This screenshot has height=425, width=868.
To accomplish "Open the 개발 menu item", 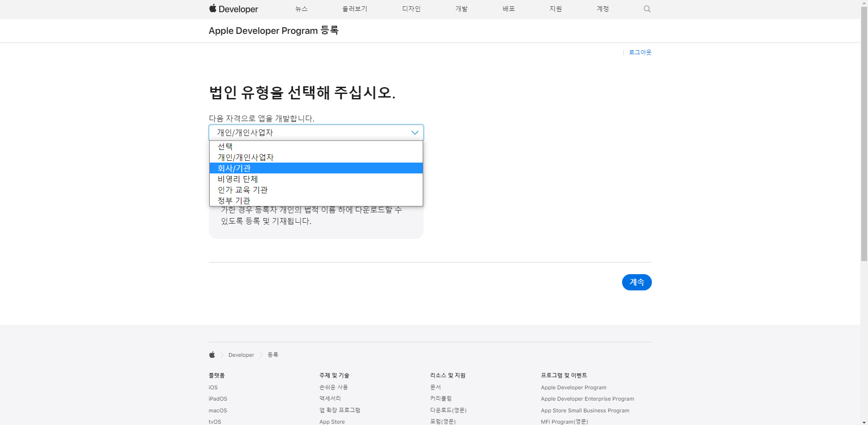I will click(x=462, y=9).
